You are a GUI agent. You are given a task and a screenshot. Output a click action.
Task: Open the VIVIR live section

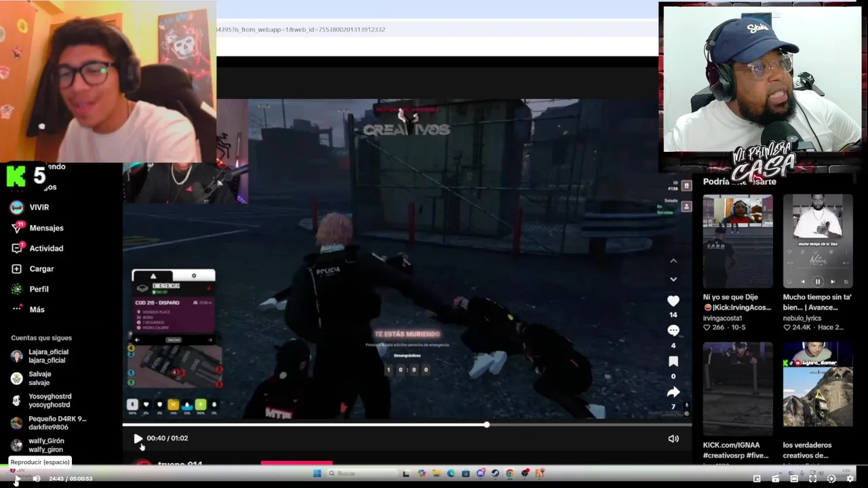pos(31,207)
